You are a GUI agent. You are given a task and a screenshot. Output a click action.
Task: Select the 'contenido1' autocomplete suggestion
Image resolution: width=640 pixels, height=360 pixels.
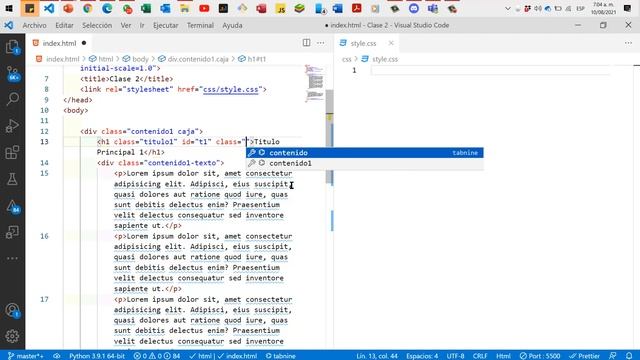point(364,163)
